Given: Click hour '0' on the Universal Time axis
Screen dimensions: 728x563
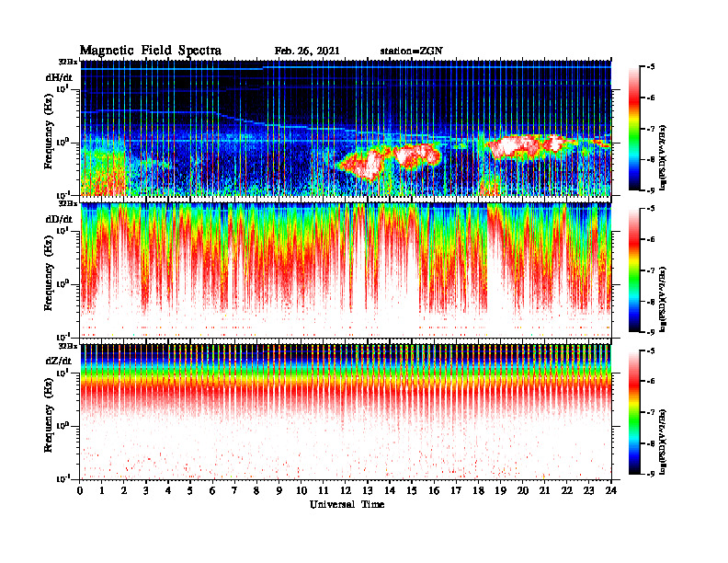Looking at the screenshot, I should pyautogui.click(x=80, y=490).
